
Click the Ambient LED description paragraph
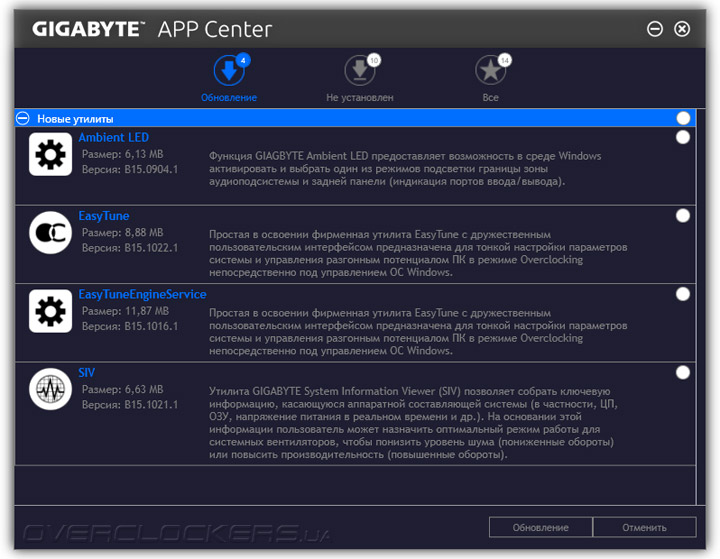(405, 169)
